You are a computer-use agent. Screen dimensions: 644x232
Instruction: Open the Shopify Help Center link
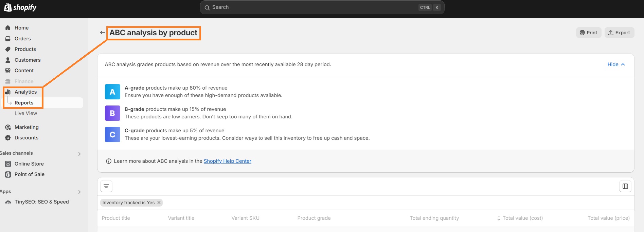point(227,161)
